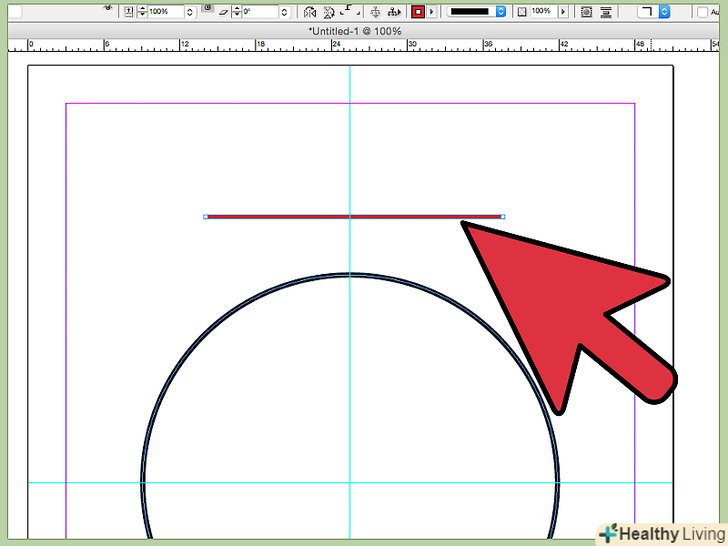728x546 pixels.
Task: Click the shear angle stepper arrows
Action: click(239, 12)
